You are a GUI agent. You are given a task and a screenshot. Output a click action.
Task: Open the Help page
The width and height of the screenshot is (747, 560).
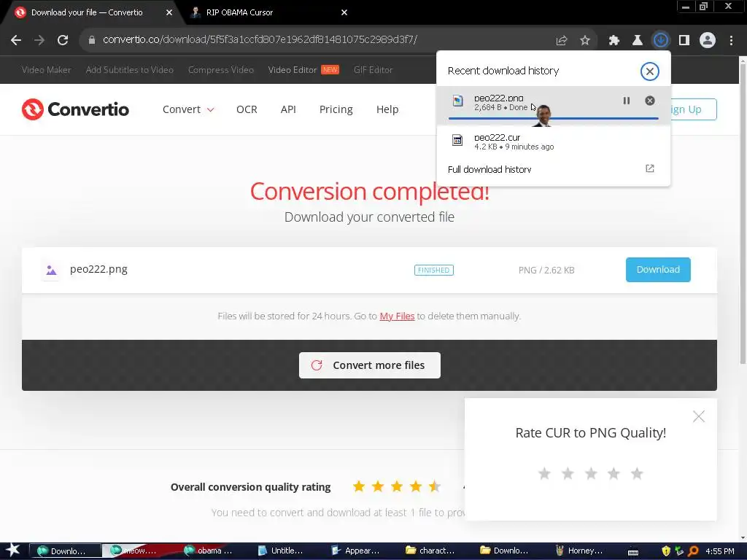point(387,109)
